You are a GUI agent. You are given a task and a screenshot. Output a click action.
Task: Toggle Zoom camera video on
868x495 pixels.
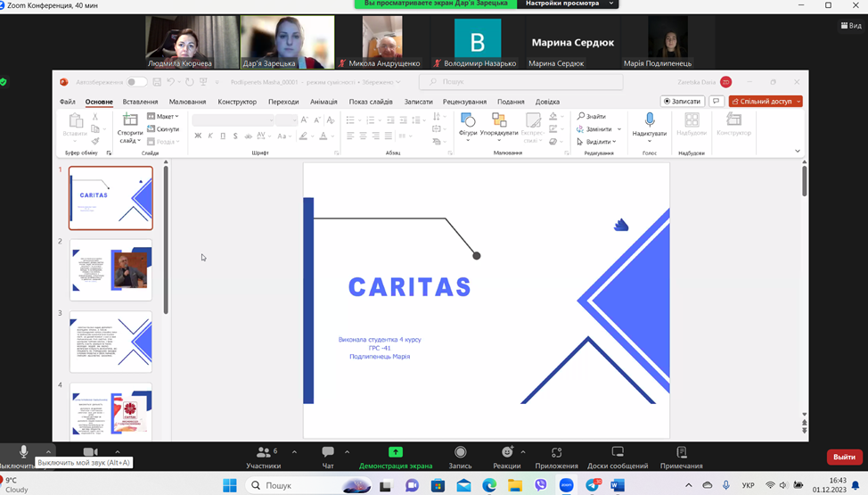coord(90,452)
